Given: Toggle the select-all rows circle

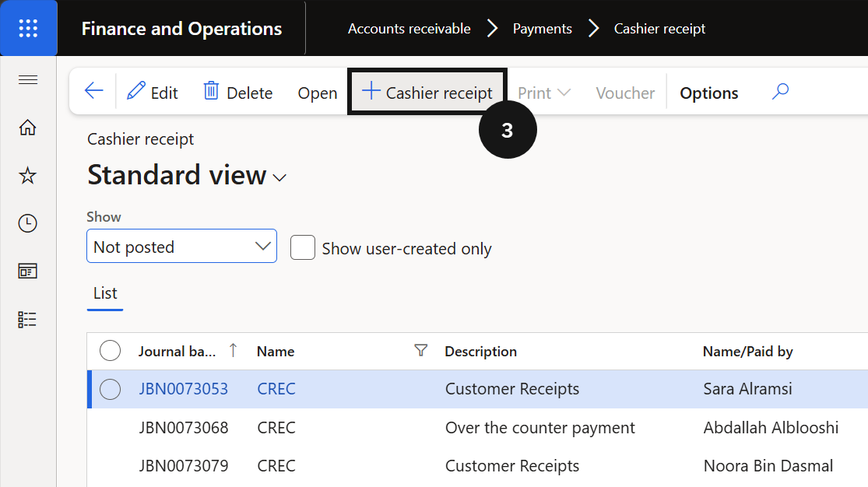Looking at the screenshot, I should (x=111, y=351).
